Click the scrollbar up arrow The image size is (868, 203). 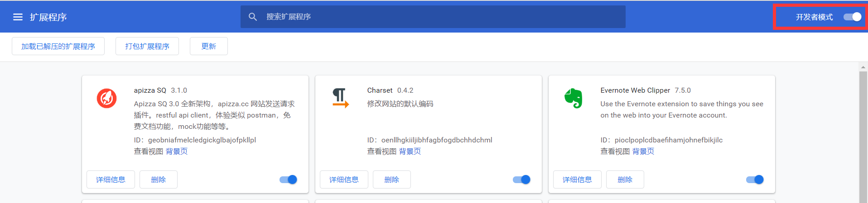coord(863,67)
